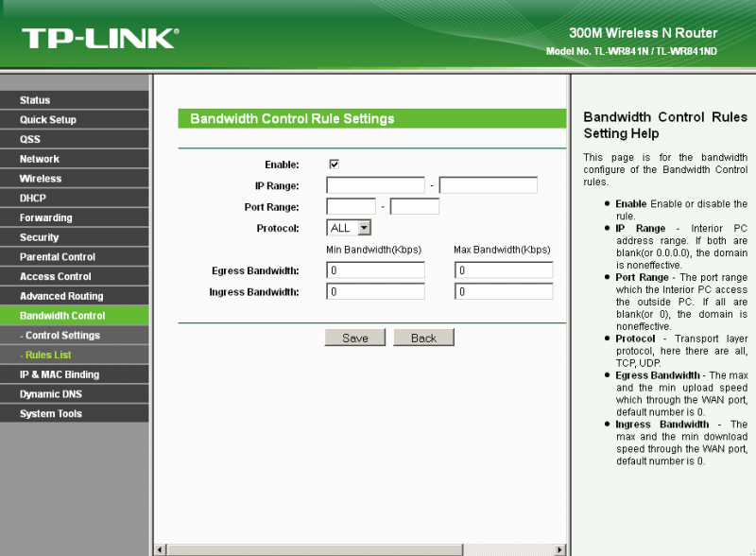Select the Bandwidth Control menu item

75,316
